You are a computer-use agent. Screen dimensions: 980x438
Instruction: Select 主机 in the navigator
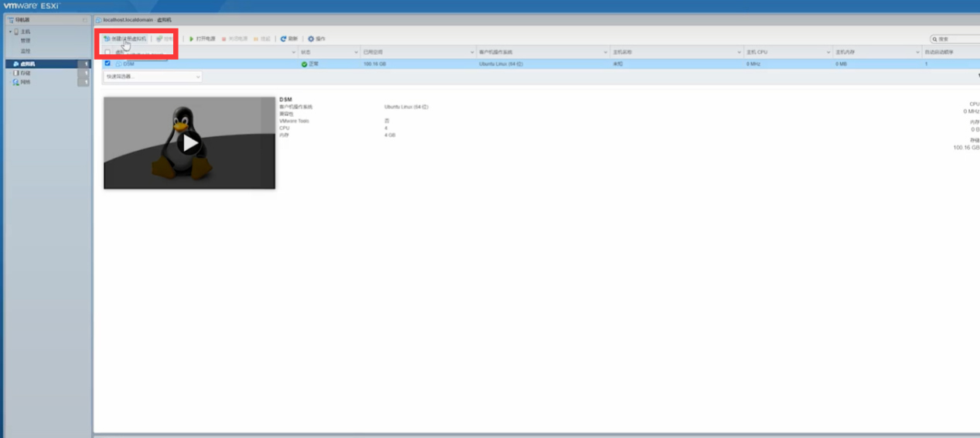point(26,32)
